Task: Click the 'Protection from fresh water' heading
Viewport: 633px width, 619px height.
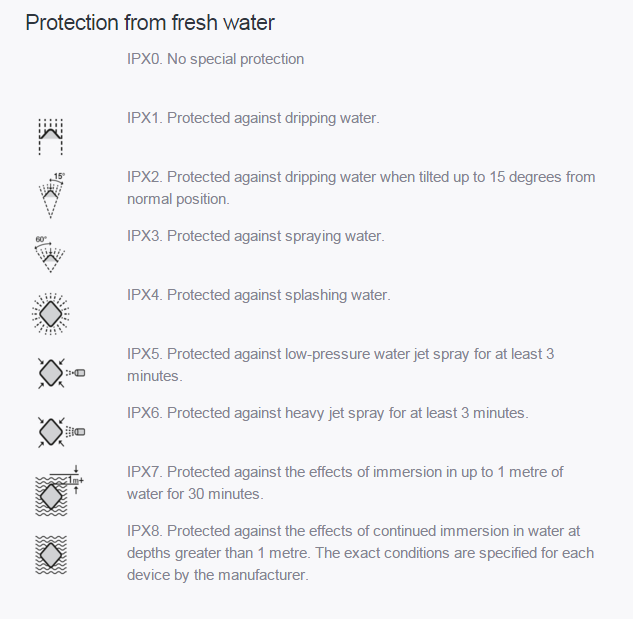Action: (150, 22)
